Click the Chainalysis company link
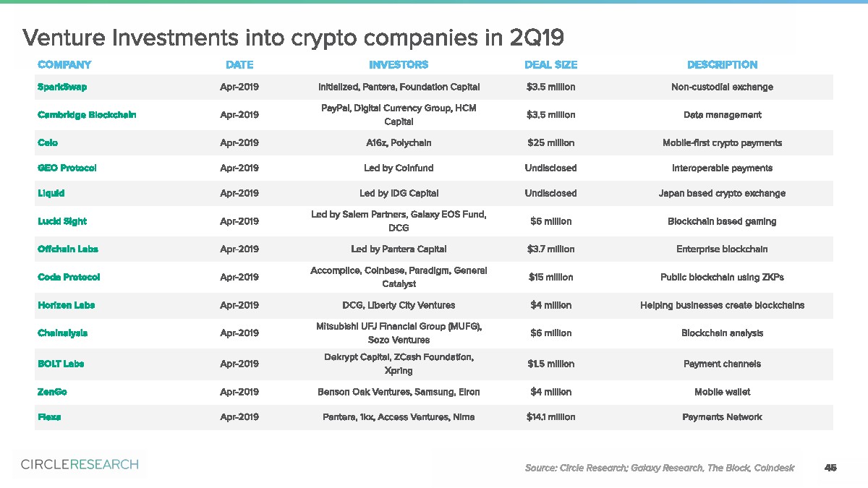Image resolution: width=868 pixels, height=488 pixels. [62, 333]
